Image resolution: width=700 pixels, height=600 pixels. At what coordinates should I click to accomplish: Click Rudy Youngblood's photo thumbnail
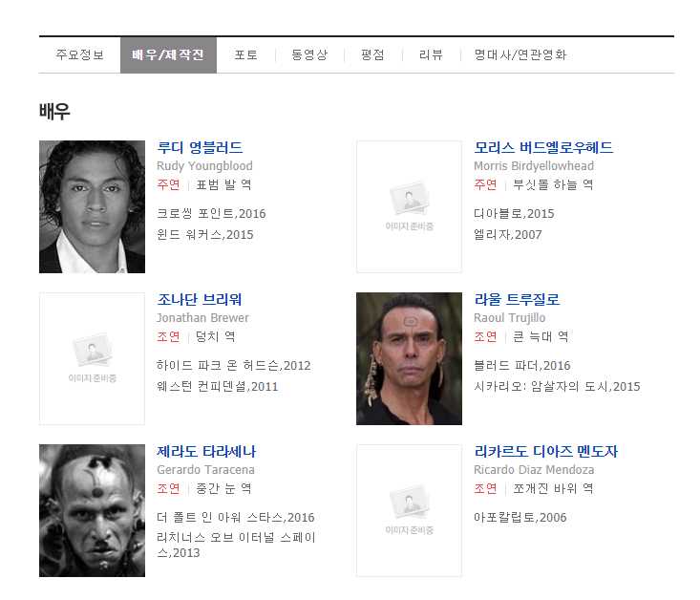pos(92,207)
